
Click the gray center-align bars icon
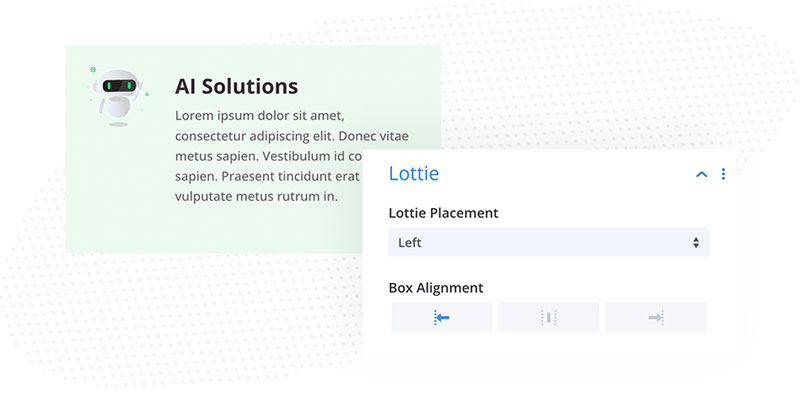548,317
